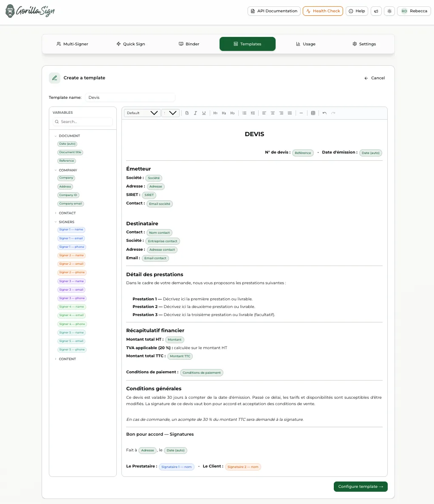The height and width of the screenshot is (504, 434).
Task: Insert a bulleted list
Action: (x=244, y=113)
